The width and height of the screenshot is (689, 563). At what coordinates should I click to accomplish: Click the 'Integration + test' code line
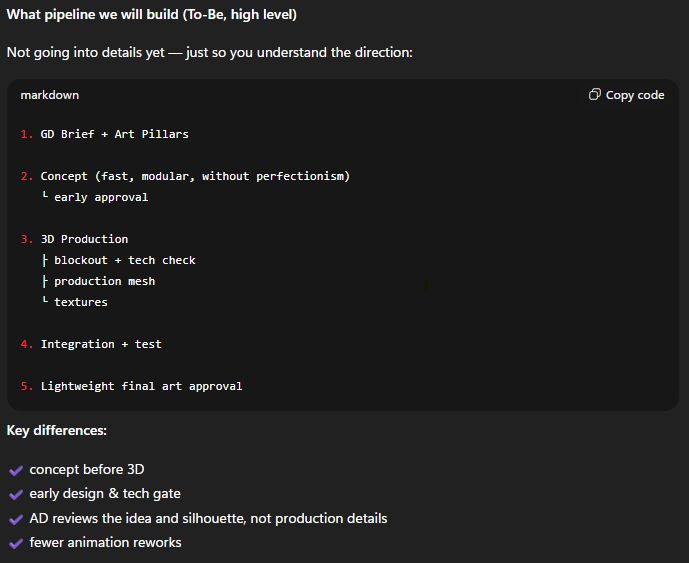pyautogui.click(x=101, y=344)
